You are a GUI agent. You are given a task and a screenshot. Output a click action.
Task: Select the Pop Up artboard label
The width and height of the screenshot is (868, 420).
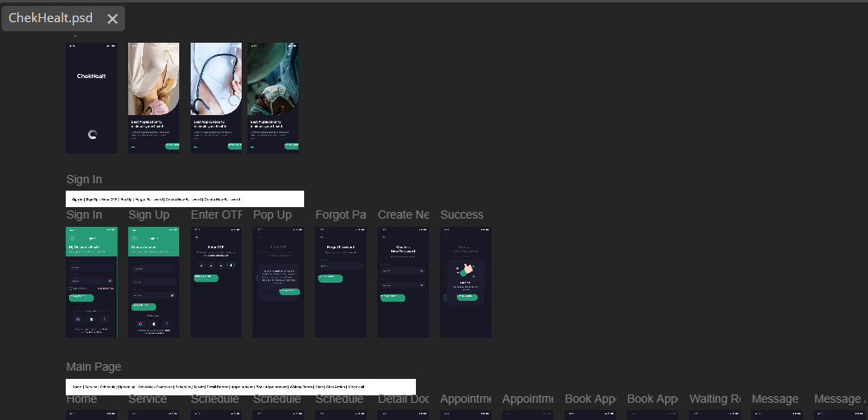coord(272,215)
